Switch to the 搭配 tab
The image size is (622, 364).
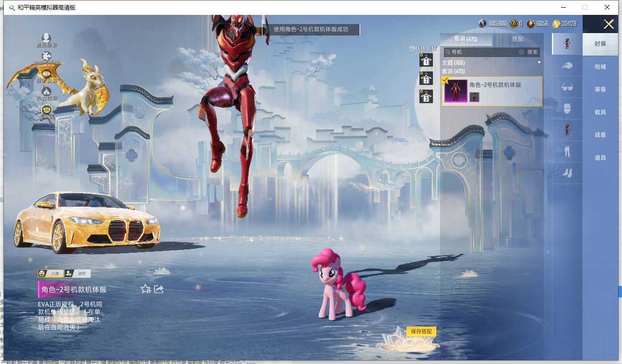click(x=518, y=39)
